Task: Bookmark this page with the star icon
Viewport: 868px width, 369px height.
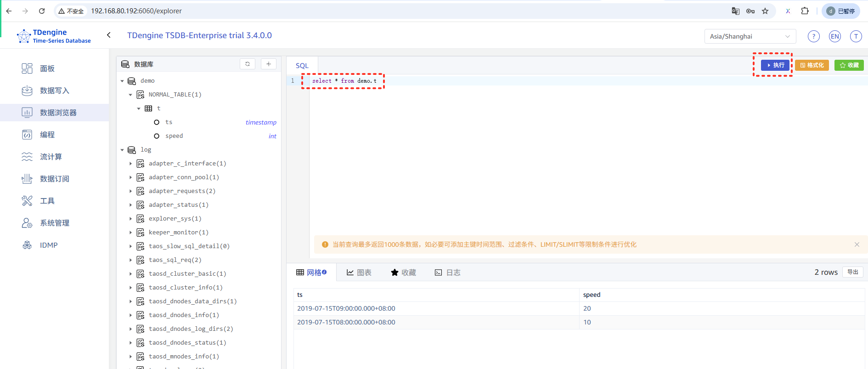Action: tap(765, 11)
